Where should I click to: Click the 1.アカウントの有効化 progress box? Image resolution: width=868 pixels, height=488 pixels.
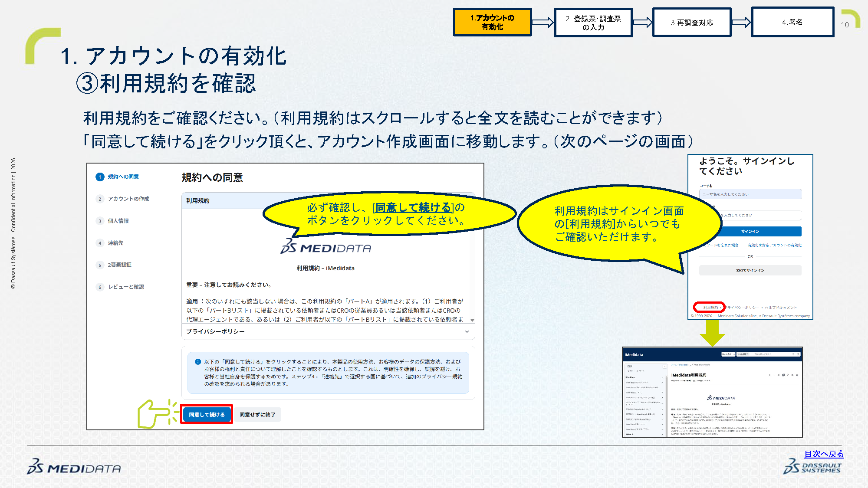pos(493,22)
